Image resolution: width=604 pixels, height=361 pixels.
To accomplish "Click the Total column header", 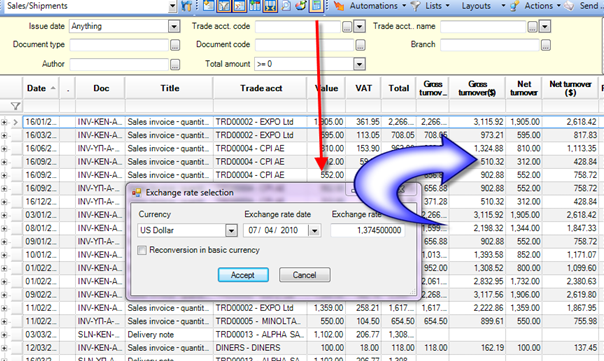I will pyautogui.click(x=398, y=88).
